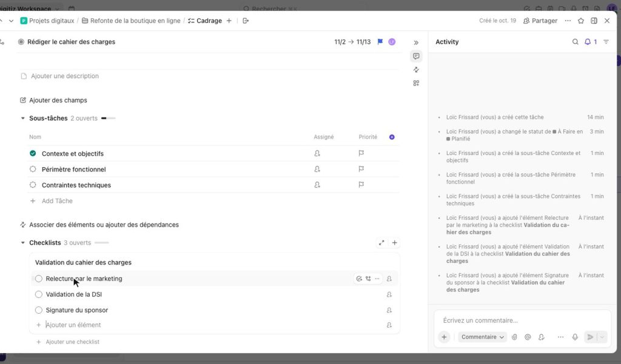Change status circle of Contraintes techniques
The width and height of the screenshot is (621, 364).
[33, 185]
